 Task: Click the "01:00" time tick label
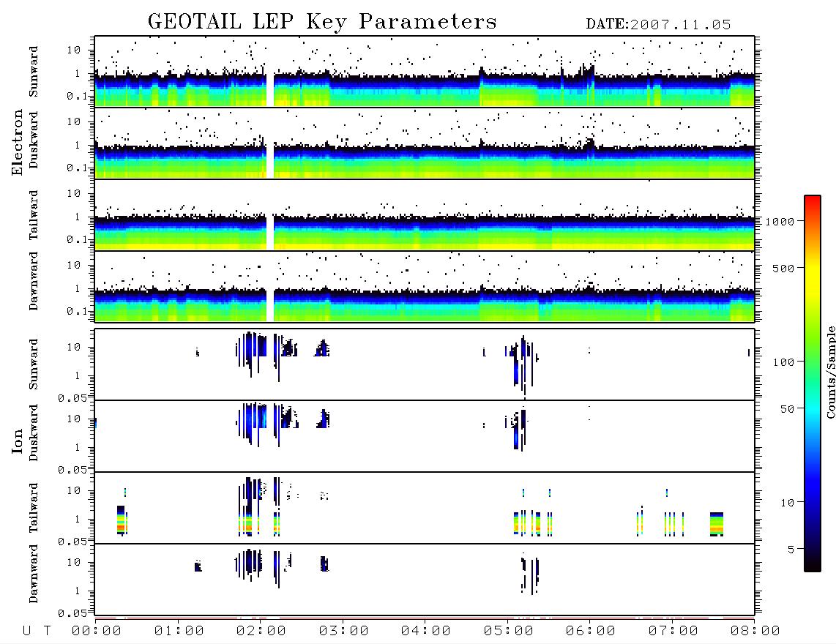tap(179, 632)
